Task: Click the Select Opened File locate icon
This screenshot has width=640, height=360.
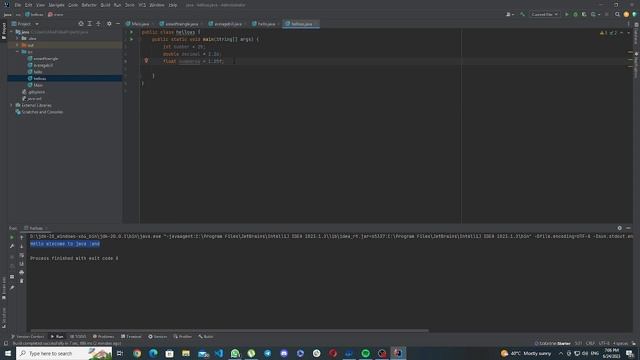Action: pyautogui.click(x=81, y=24)
